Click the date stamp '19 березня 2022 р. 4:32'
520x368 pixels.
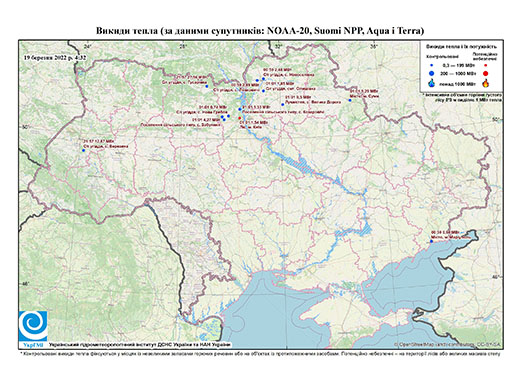point(55,57)
